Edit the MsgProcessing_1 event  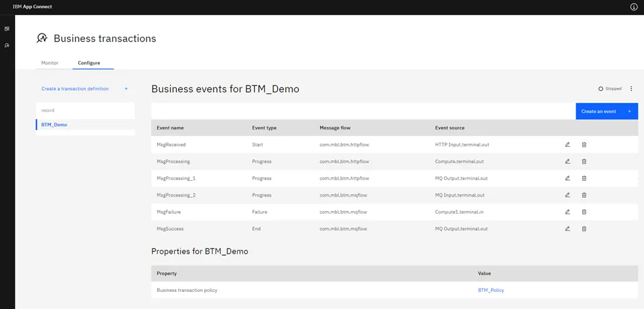[568, 178]
